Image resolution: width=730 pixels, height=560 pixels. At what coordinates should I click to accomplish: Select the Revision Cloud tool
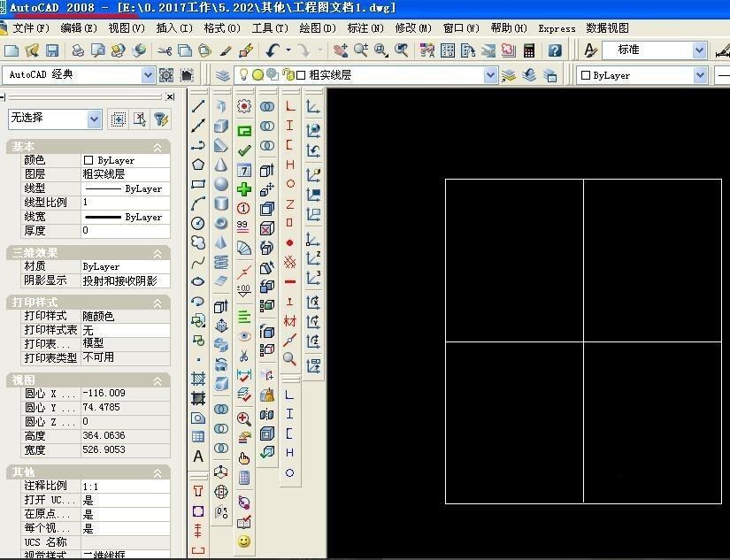pyautogui.click(x=198, y=242)
